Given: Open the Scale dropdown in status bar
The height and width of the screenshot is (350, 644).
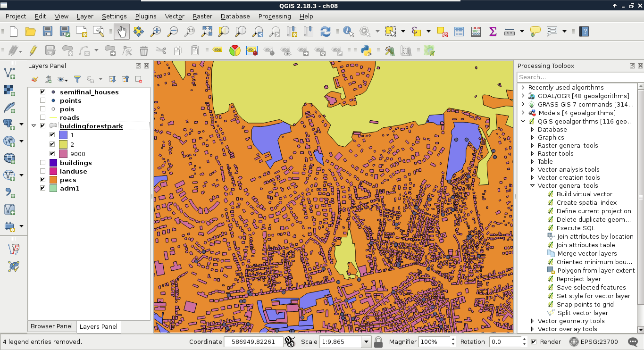Looking at the screenshot, I should (366, 342).
